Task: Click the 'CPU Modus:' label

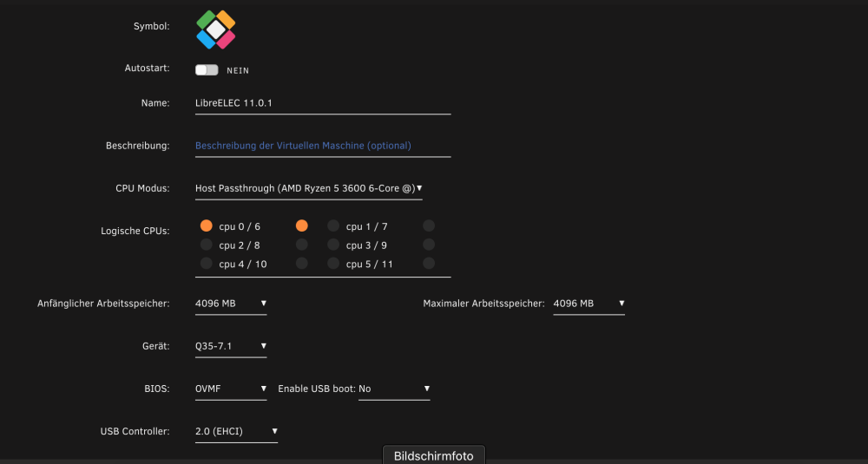Action: coord(143,188)
